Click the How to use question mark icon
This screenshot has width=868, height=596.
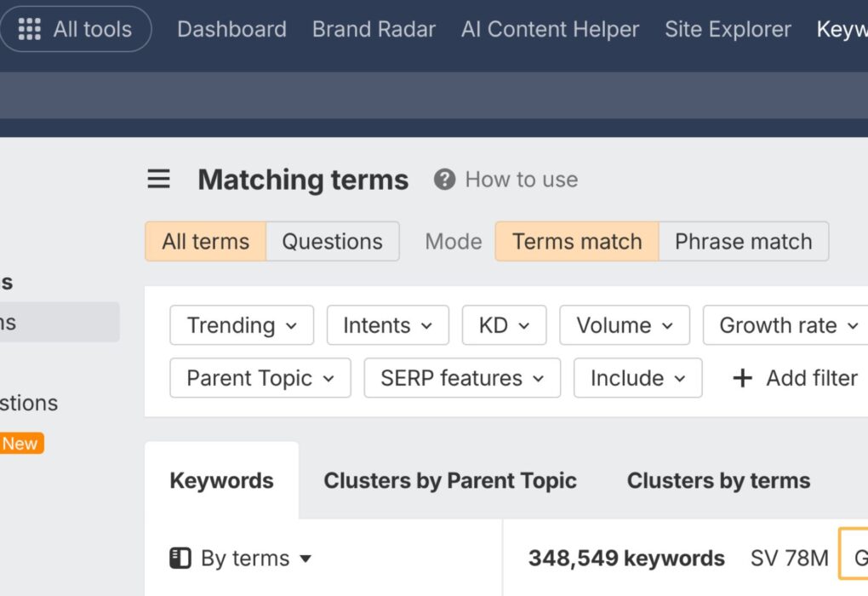444,180
